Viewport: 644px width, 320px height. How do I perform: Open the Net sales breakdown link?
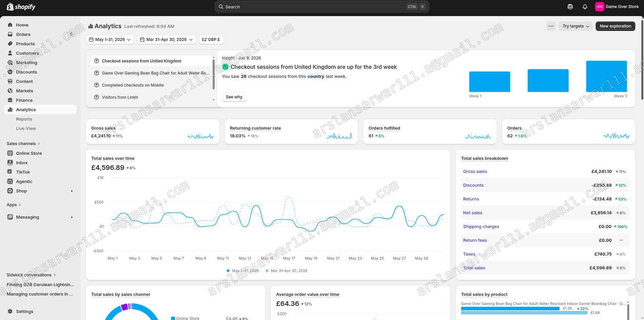pyautogui.click(x=473, y=213)
